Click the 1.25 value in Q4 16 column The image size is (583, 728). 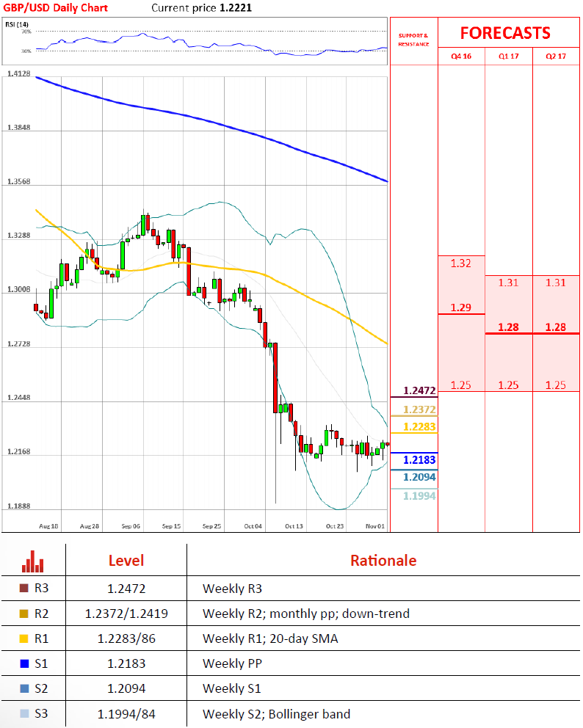pyautogui.click(x=461, y=385)
